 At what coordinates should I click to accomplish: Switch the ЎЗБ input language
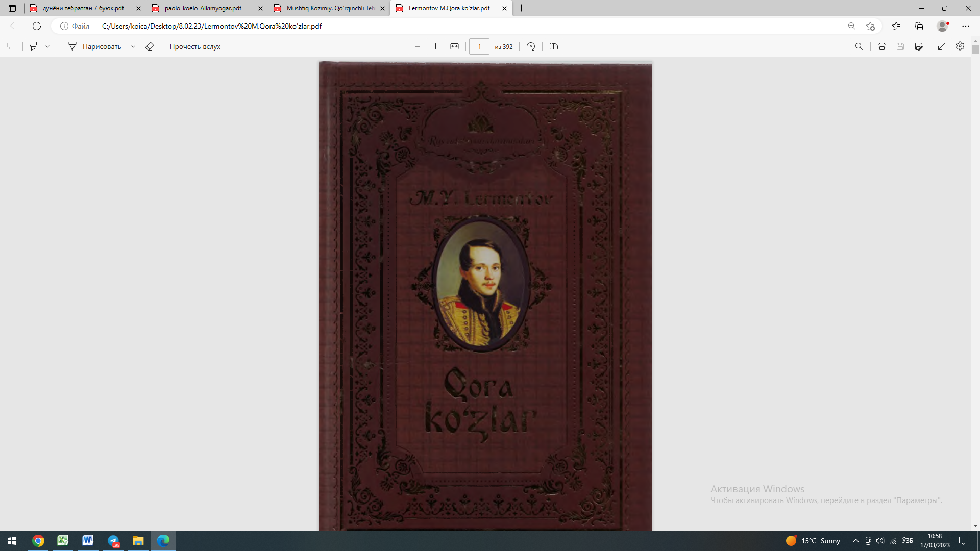click(x=908, y=540)
